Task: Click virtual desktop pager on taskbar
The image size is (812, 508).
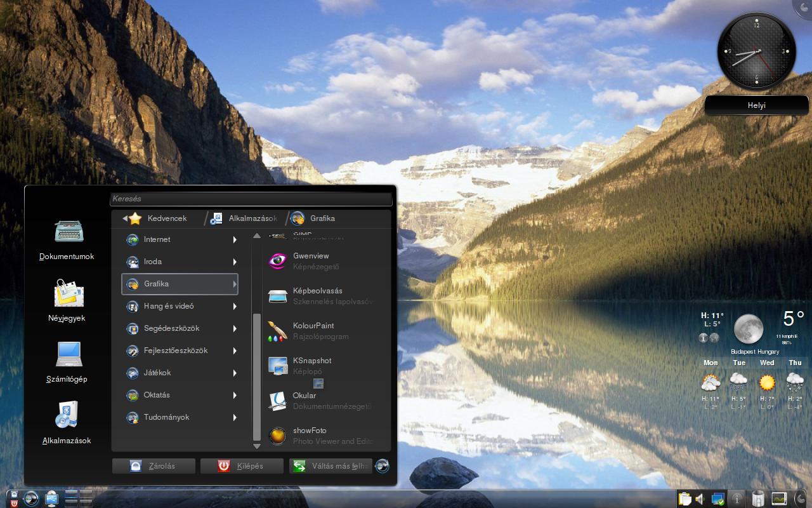Action: (79, 498)
